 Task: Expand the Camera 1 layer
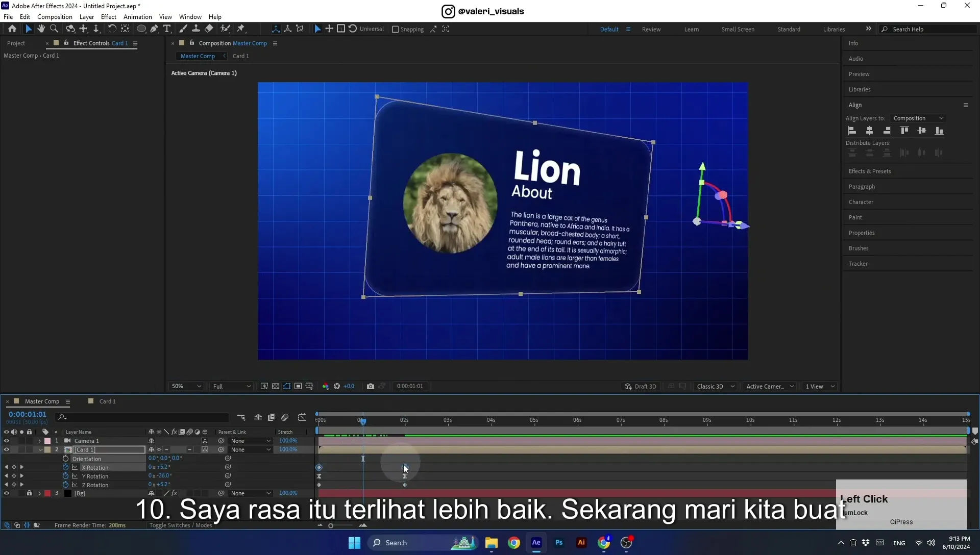click(x=39, y=441)
